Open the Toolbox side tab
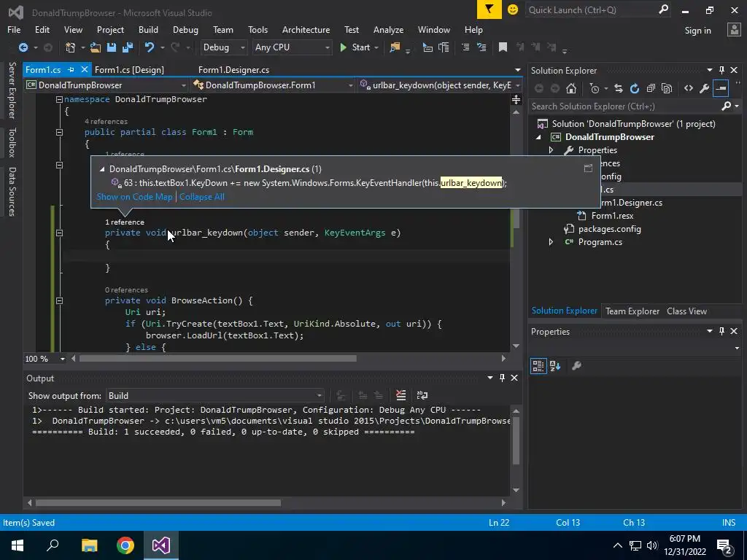The image size is (747, 560). click(12, 142)
